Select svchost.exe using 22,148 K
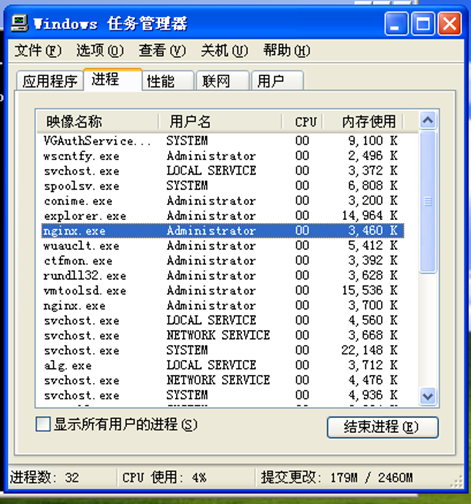 [x=223, y=350]
